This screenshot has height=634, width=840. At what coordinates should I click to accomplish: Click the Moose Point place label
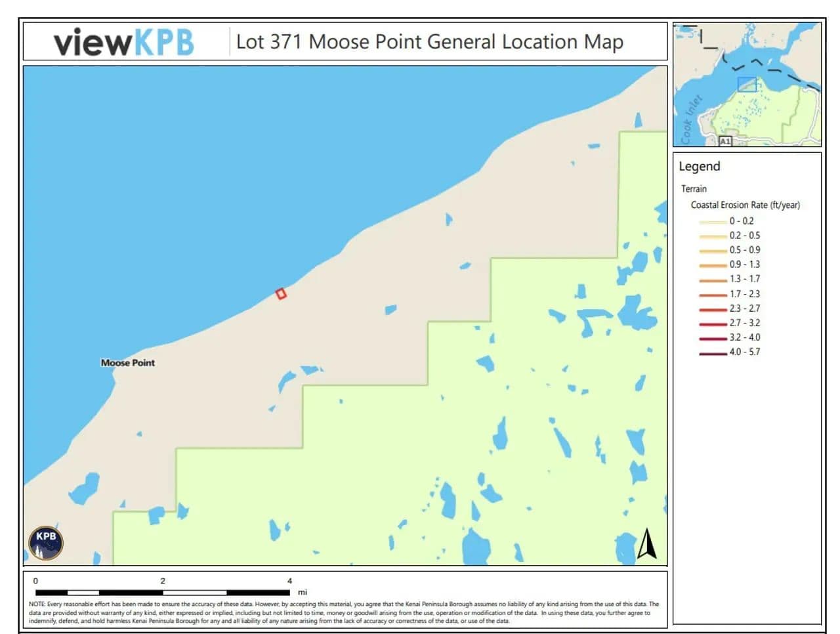point(128,362)
